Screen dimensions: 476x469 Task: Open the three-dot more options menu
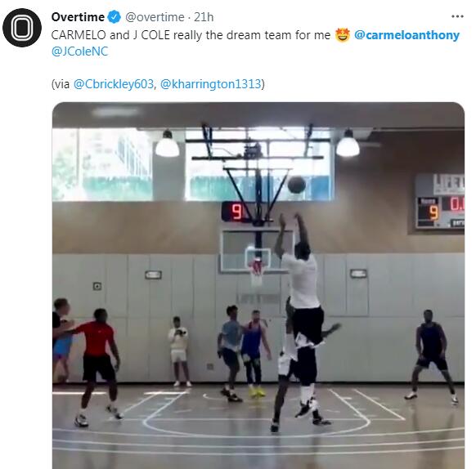point(457,16)
